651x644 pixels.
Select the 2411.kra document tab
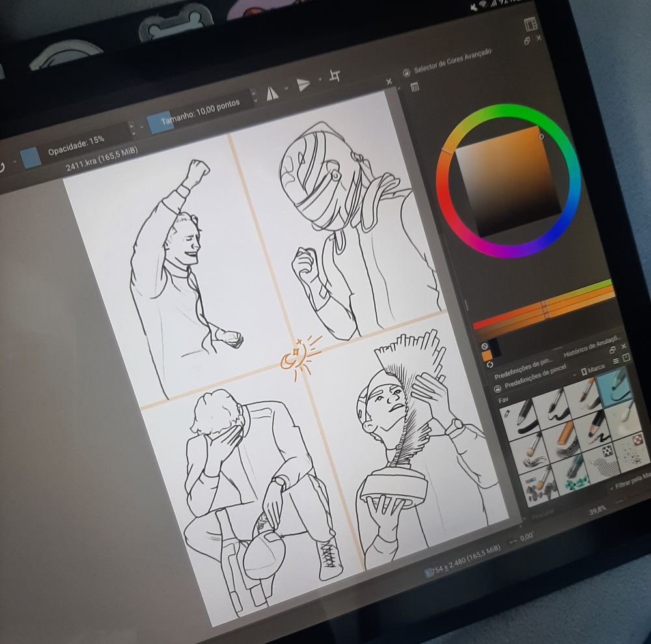point(102,159)
